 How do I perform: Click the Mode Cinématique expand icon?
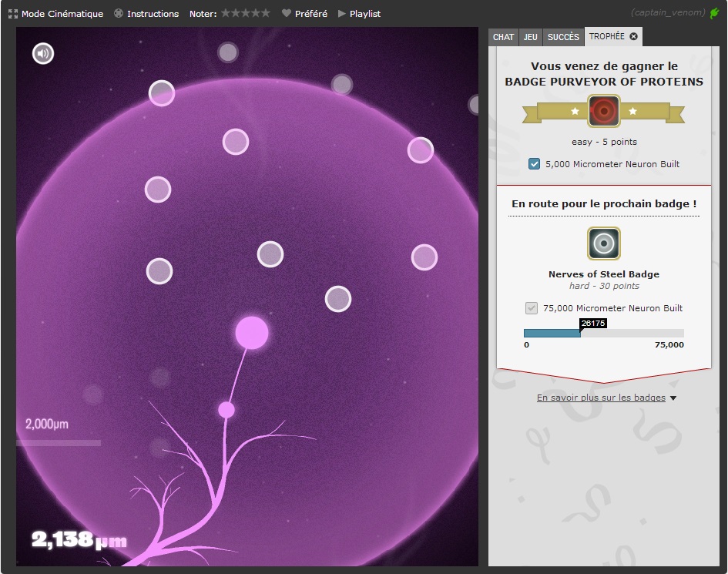(13, 14)
